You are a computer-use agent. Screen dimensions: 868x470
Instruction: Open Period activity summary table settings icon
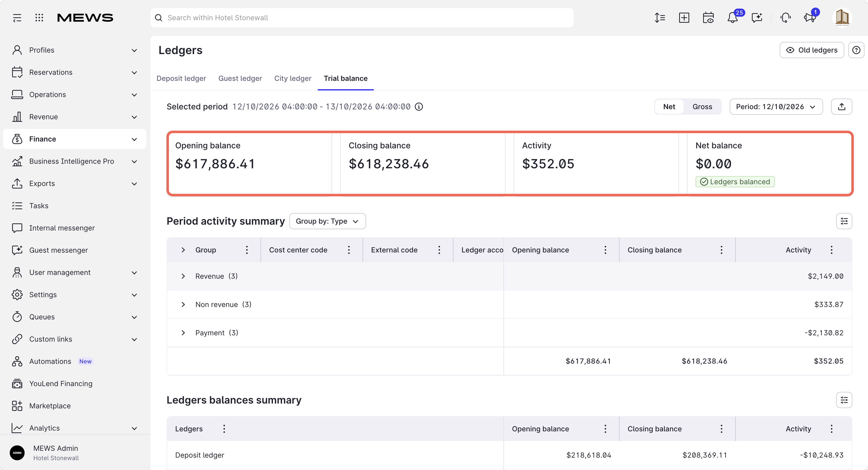pos(844,221)
